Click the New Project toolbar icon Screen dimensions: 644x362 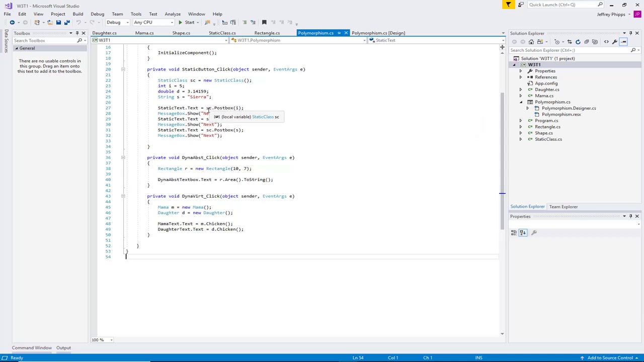point(37,22)
